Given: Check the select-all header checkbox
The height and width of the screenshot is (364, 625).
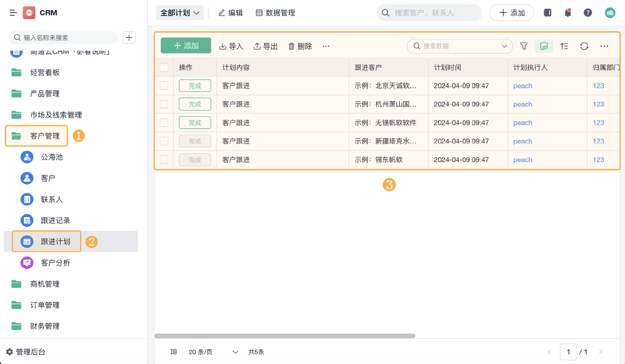Looking at the screenshot, I should click(164, 67).
